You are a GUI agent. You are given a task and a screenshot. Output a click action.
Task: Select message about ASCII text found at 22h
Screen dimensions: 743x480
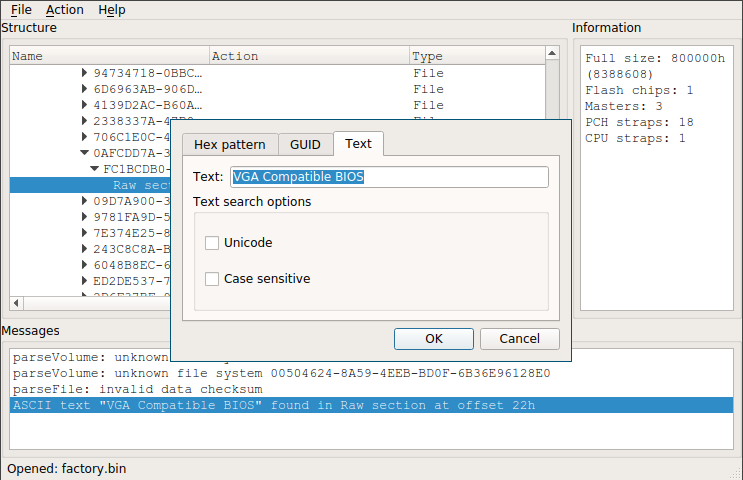[x=372, y=405]
